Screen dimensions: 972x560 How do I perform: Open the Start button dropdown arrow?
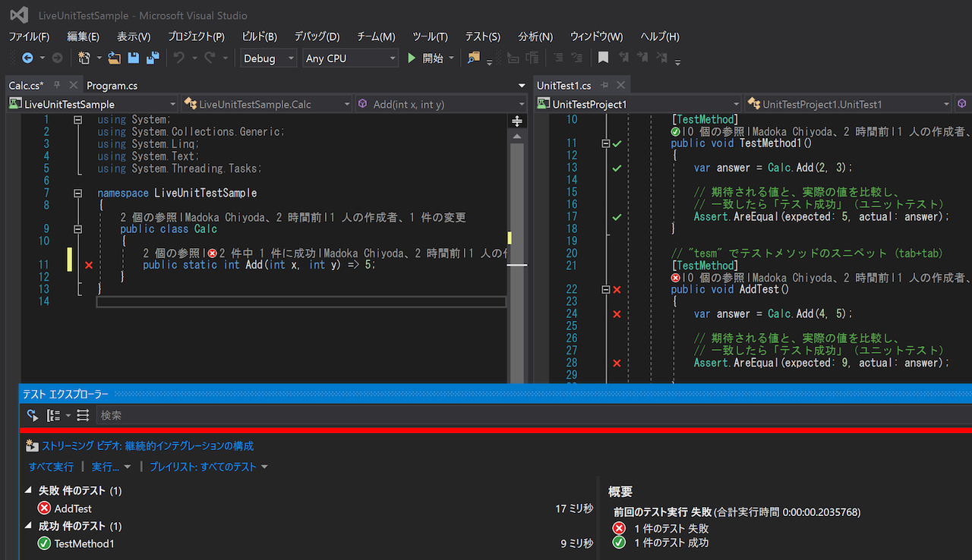pos(451,58)
